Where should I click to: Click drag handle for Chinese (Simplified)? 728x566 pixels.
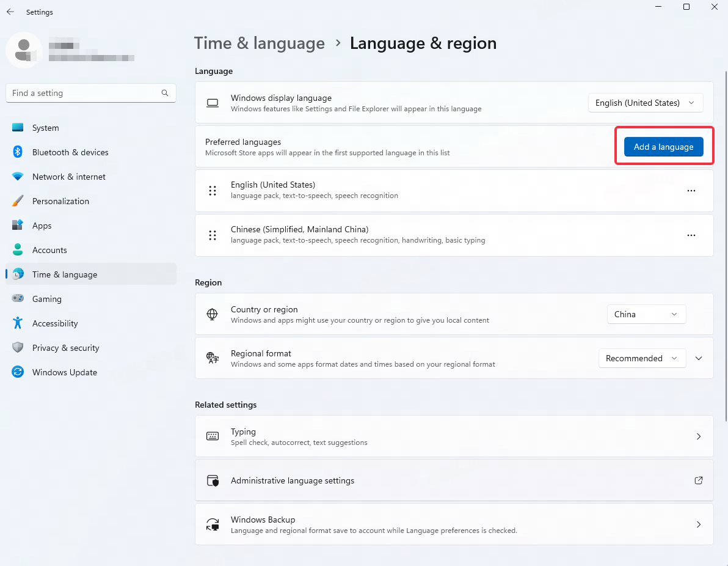point(213,235)
